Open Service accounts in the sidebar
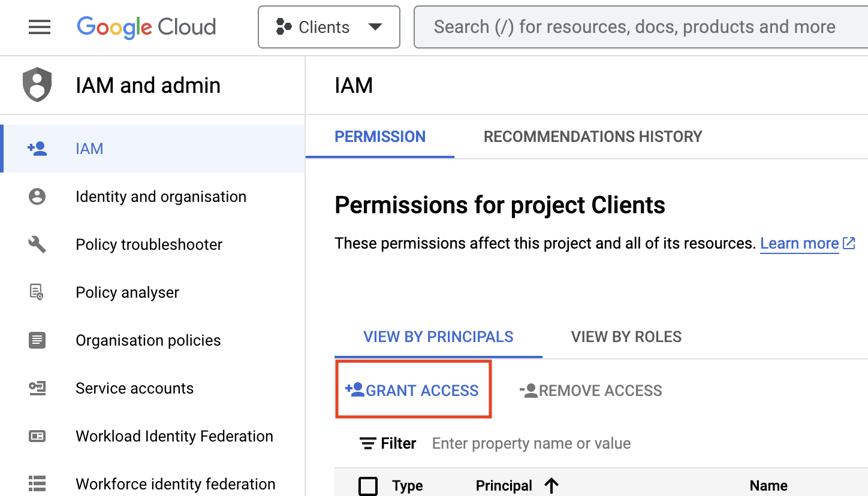 152,388
